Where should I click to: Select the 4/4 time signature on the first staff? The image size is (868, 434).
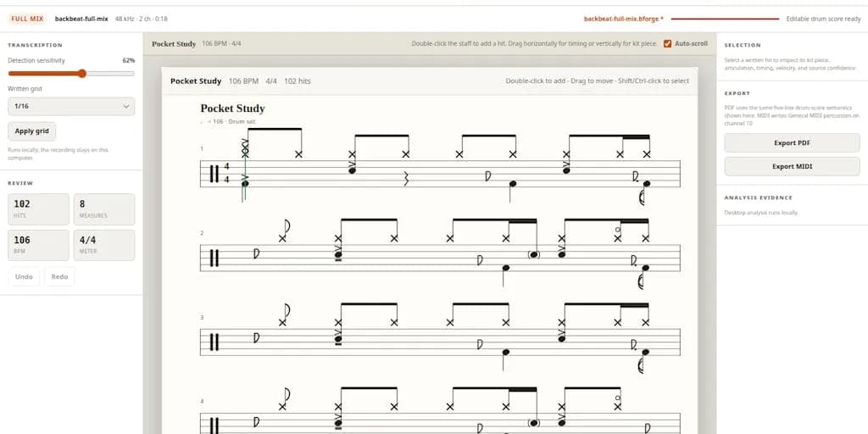click(x=226, y=173)
